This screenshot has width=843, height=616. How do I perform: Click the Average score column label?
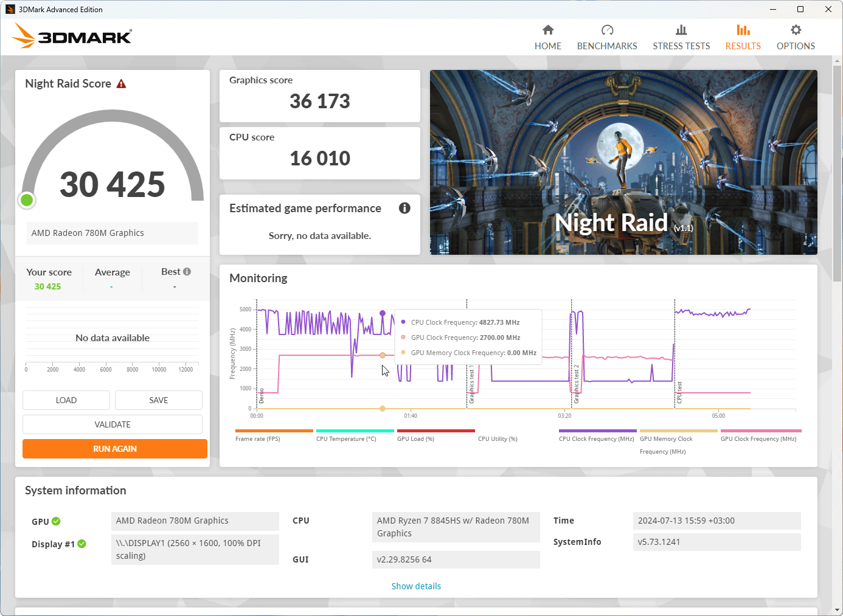tap(113, 272)
